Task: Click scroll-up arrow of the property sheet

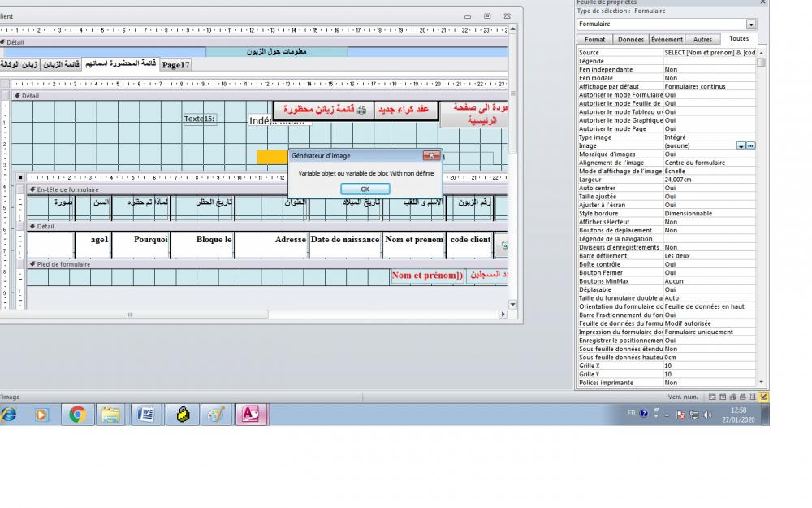Action: 761,53
